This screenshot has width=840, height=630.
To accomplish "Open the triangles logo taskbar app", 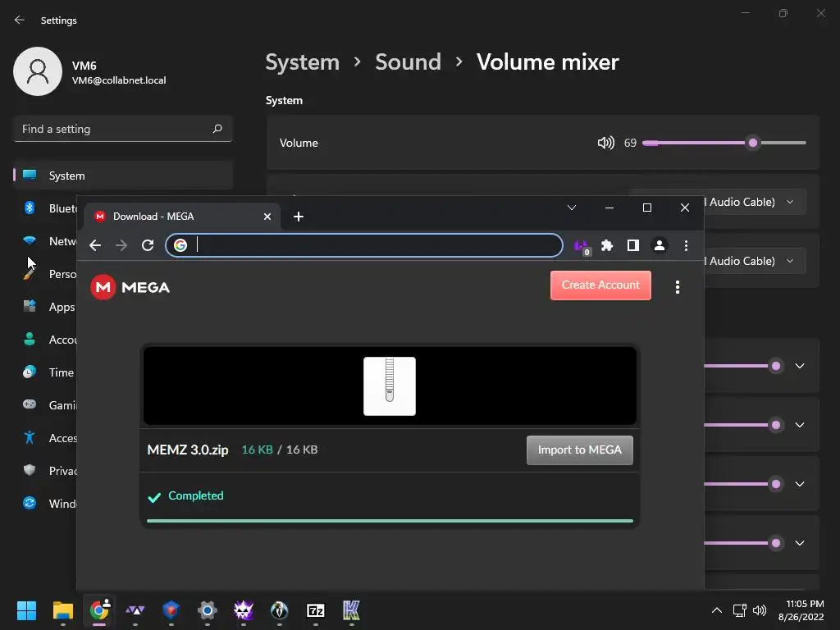I will pyautogui.click(x=135, y=610).
